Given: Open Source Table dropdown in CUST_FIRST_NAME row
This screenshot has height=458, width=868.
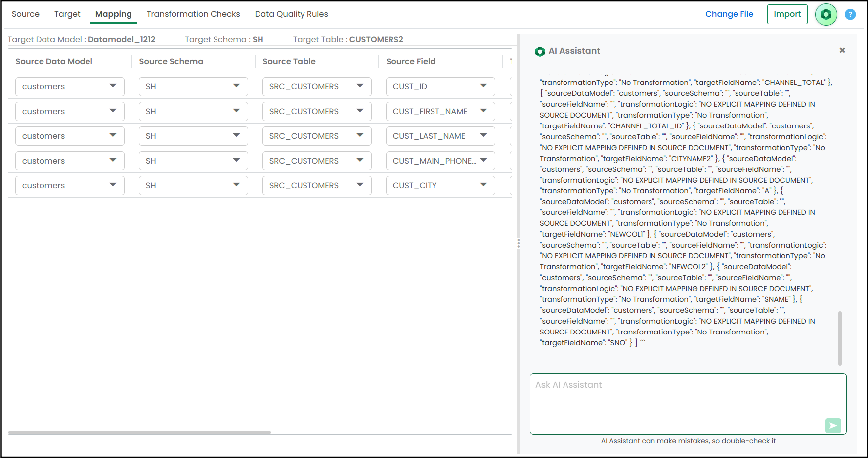Looking at the screenshot, I should pyautogui.click(x=317, y=111).
